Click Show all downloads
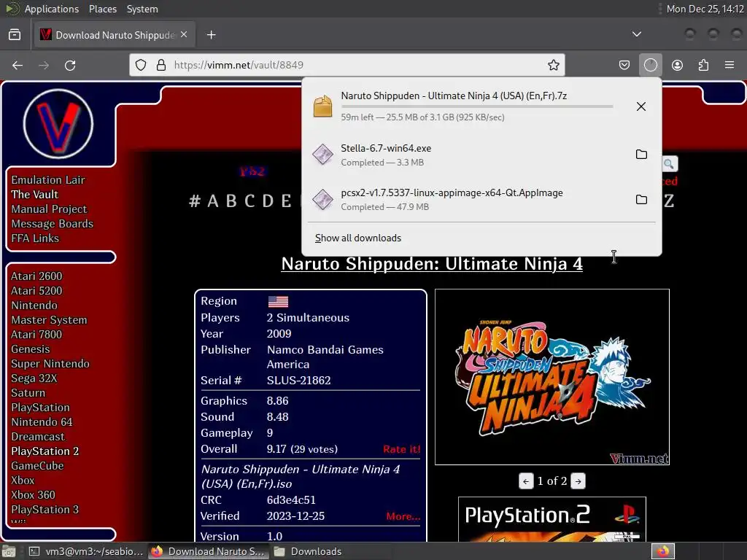Viewport: 747px width, 560px height. pyautogui.click(x=358, y=238)
